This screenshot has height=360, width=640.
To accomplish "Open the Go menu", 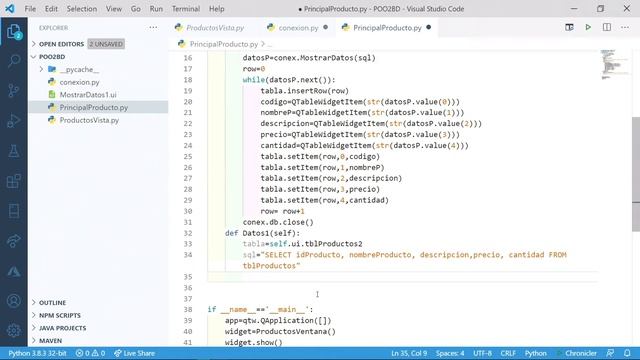I will [x=136, y=9].
